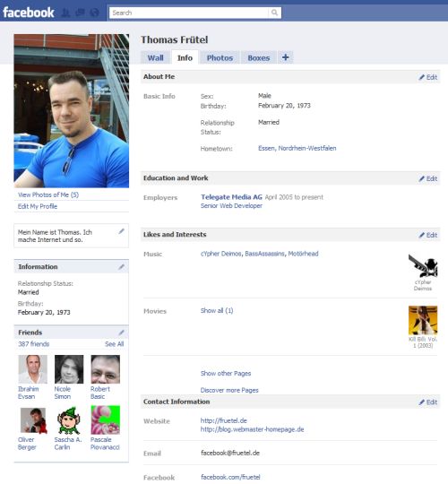The height and width of the screenshot is (484, 448).
Task: Open the Photos tab
Action: [220, 57]
